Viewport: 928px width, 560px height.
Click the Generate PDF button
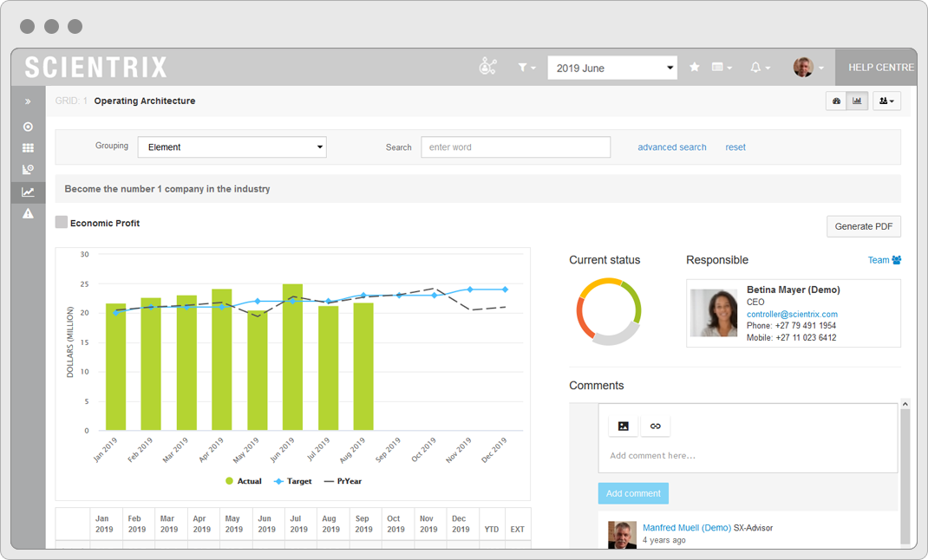[x=864, y=226]
